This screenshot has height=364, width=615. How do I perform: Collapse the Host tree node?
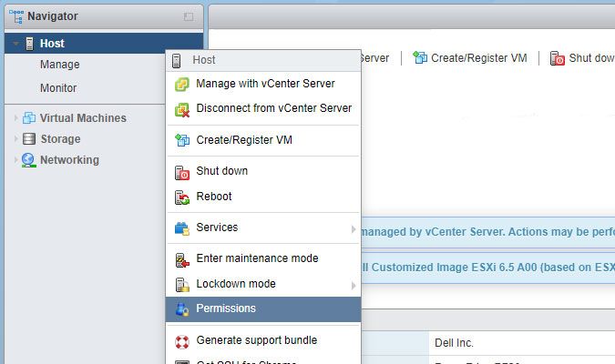16,44
